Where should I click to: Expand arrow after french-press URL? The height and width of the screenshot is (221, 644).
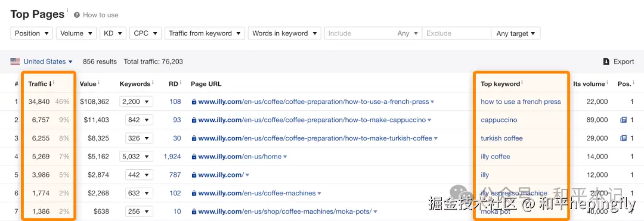pos(432,102)
